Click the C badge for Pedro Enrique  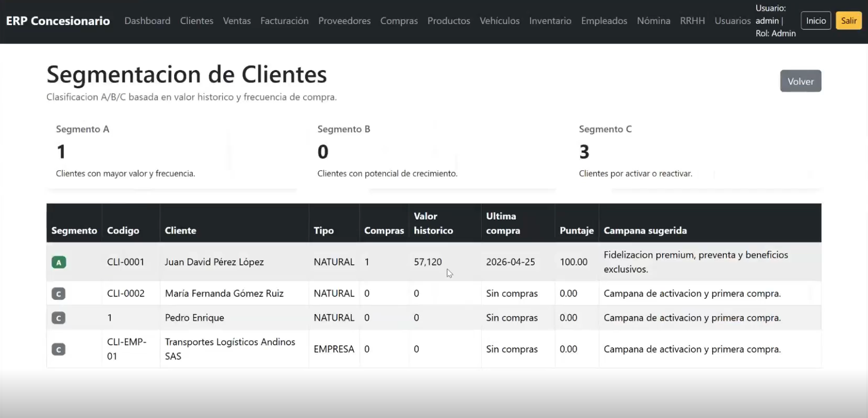tap(59, 318)
